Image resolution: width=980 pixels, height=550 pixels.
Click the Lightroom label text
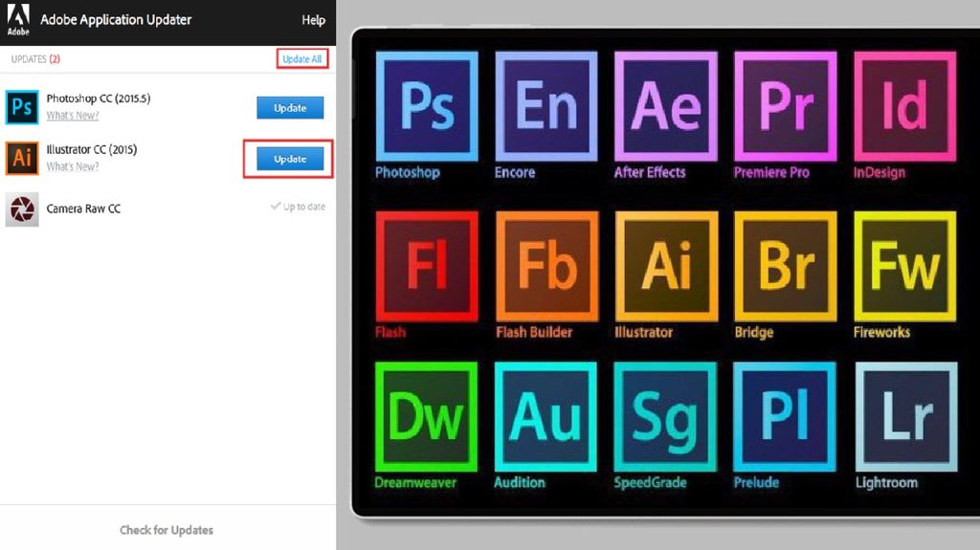pos(887,482)
